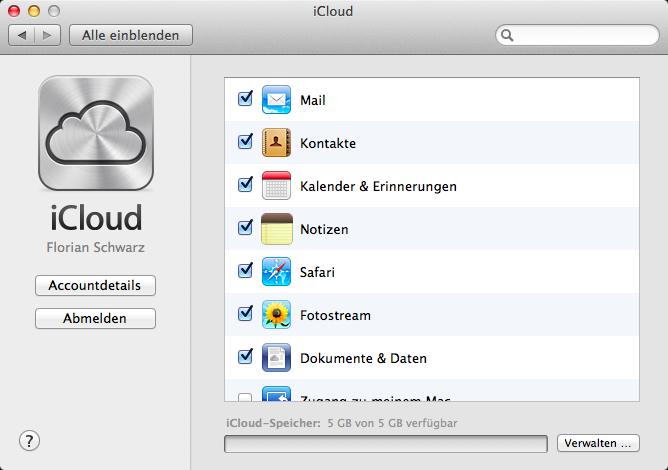
Task: Click the Fotostream sunflower icon
Action: [276, 314]
